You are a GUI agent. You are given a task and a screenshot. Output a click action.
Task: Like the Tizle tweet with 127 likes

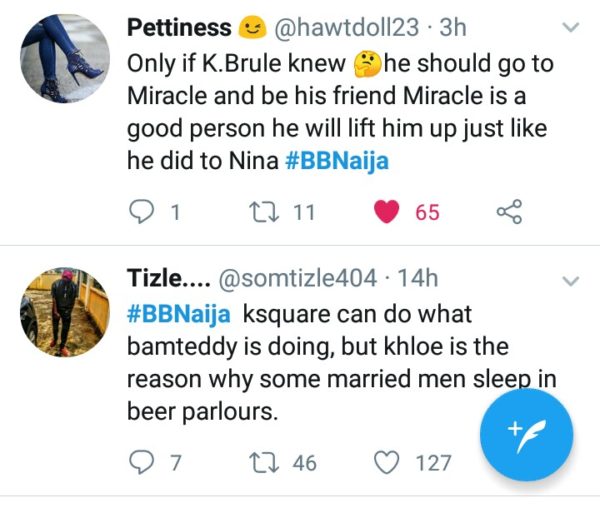(386, 462)
